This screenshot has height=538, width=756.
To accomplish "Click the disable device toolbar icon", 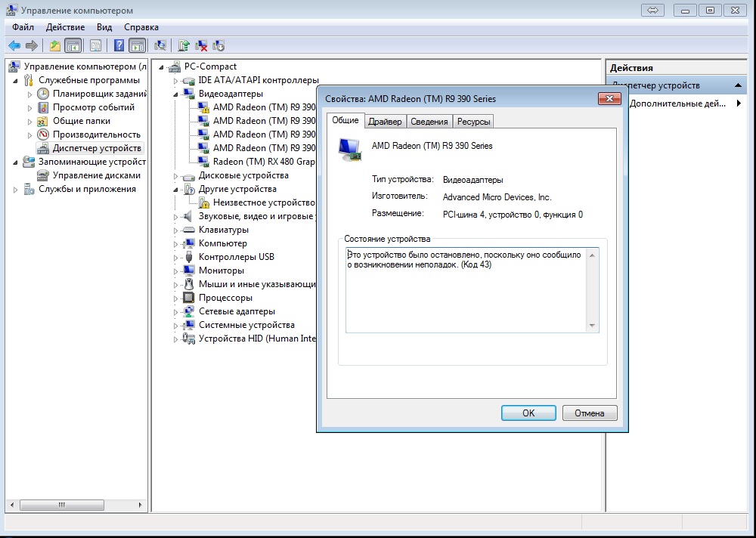I will click(x=218, y=46).
